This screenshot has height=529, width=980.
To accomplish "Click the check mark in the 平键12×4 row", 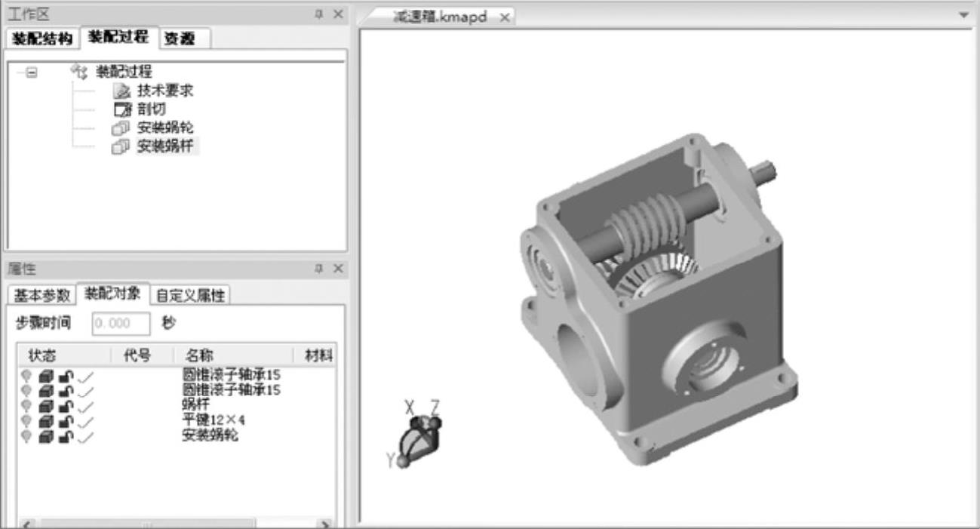I will tap(86, 420).
